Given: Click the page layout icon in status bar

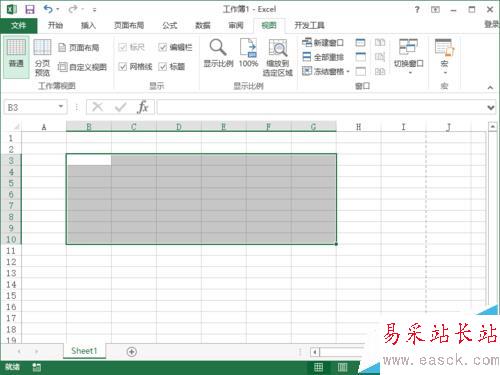Looking at the screenshot, I should 342,367.
